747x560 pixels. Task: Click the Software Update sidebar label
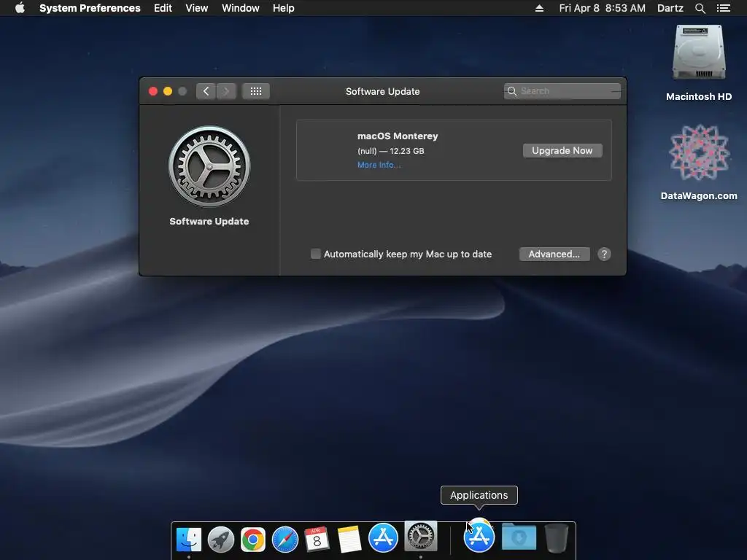(209, 222)
